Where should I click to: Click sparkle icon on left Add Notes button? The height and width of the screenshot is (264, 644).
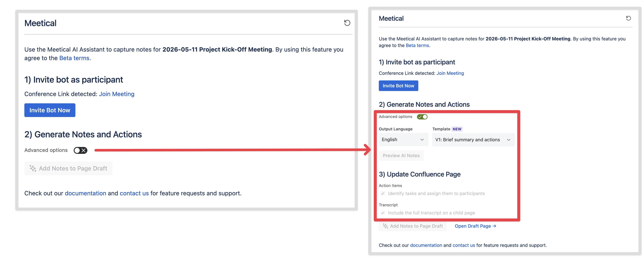tap(33, 168)
